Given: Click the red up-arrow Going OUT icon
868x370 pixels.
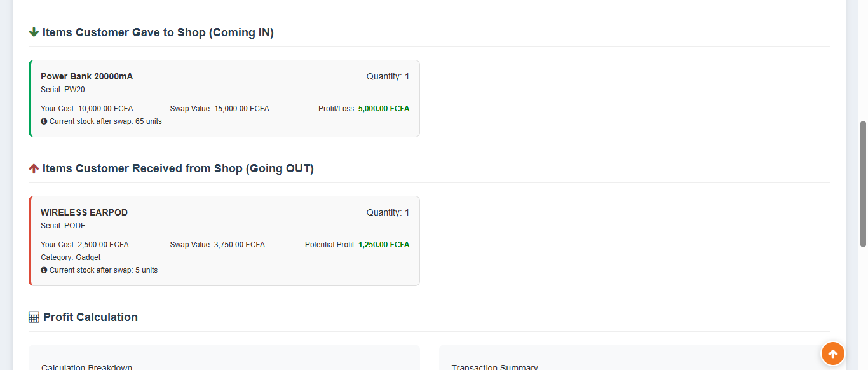Looking at the screenshot, I should coord(34,168).
